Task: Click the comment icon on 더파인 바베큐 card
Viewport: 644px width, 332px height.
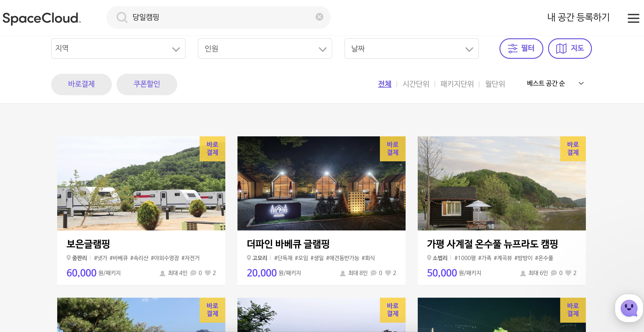Action: tap(374, 273)
